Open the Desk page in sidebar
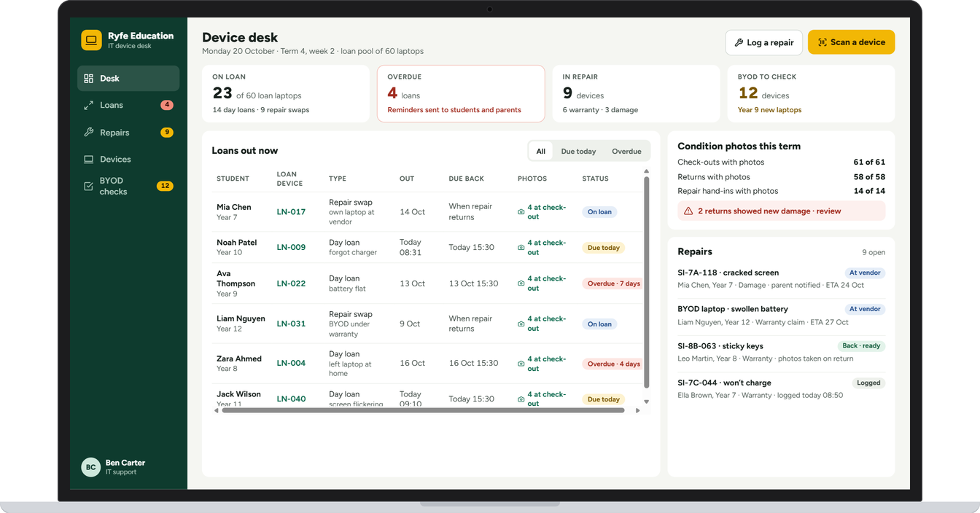 tap(128, 78)
